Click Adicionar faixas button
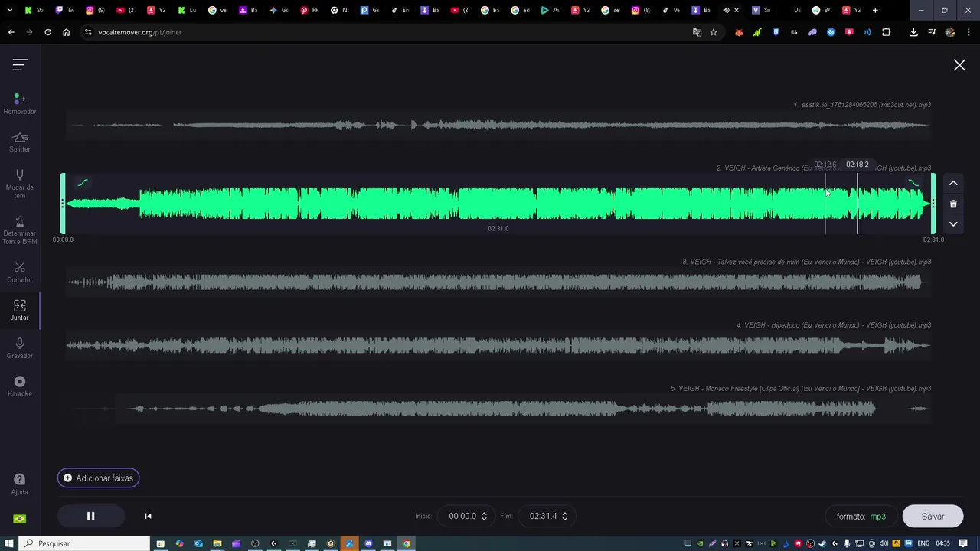 coord(98,478)
